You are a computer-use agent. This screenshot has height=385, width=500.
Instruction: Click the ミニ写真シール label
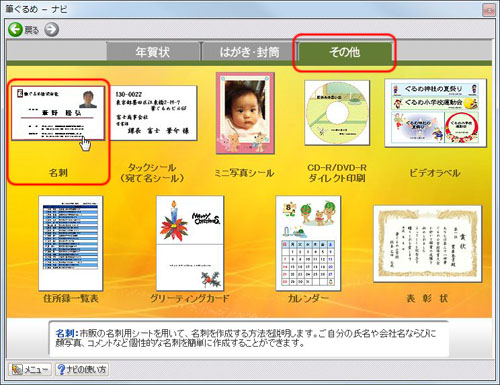click(244, 173)
